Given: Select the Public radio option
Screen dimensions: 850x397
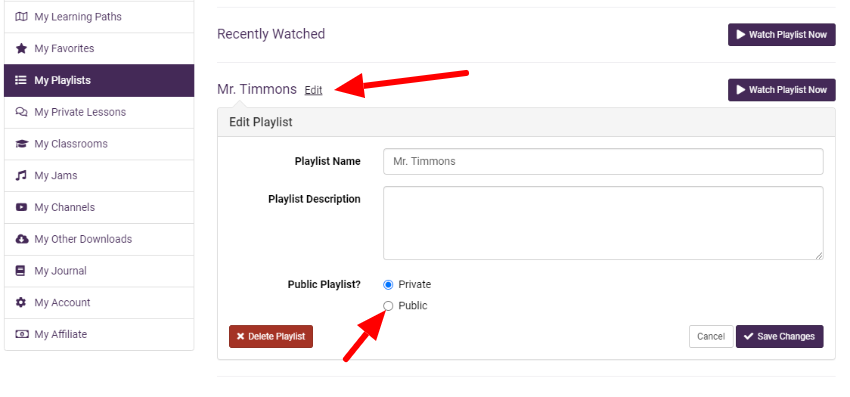Looking at the screenshot, I should pos(388,306).
